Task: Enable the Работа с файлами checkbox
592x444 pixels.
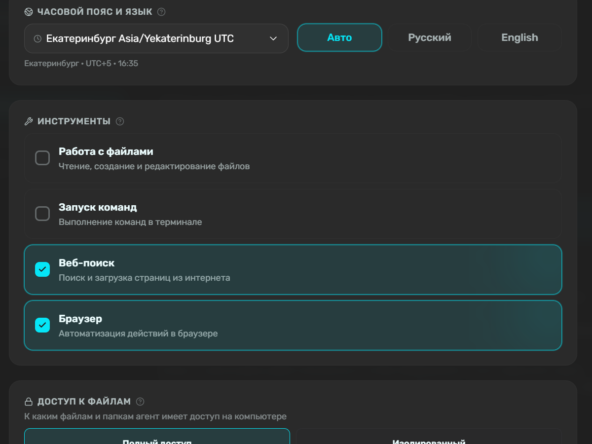Action: click(x=42, y=158)
